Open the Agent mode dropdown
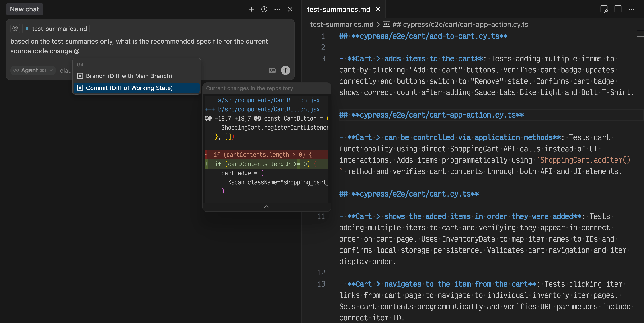This screenshot has height=323, width=644. 33,70
